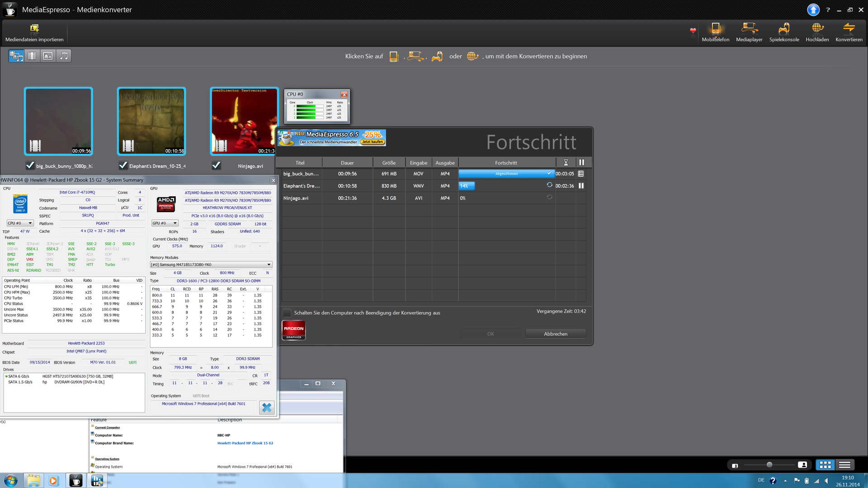This screenshot has width=868, height=488.
Task: Open the Hochladen upload icon
Action: click(817, 29)
